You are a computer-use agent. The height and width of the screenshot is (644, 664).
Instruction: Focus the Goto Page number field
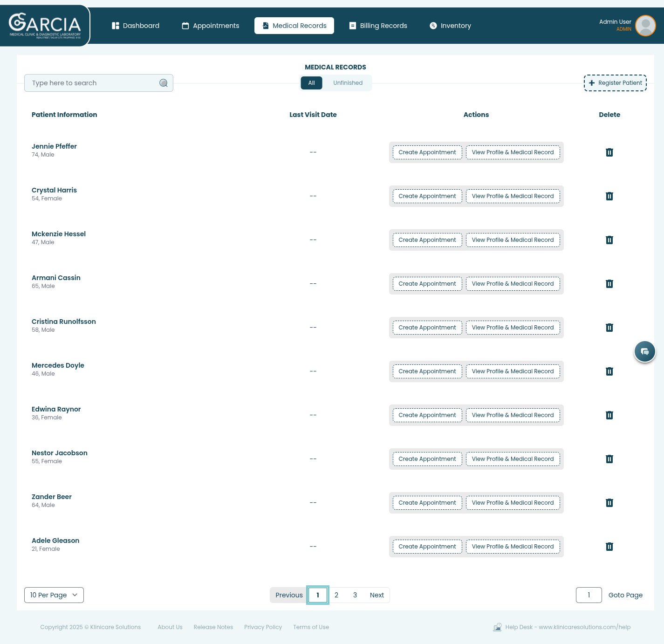tap(589, 595)
